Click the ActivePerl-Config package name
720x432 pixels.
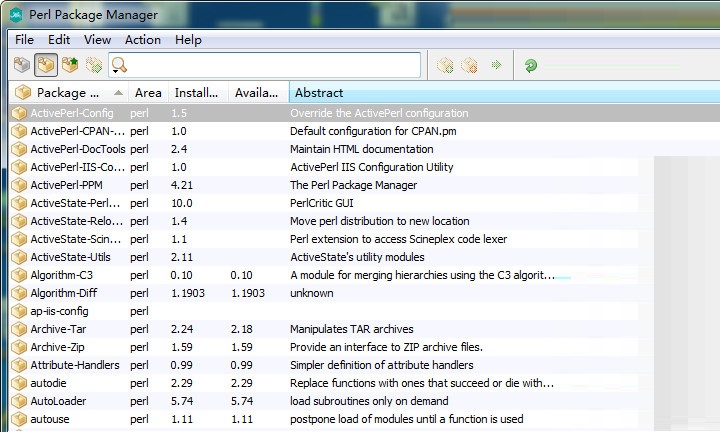point(72,113)
